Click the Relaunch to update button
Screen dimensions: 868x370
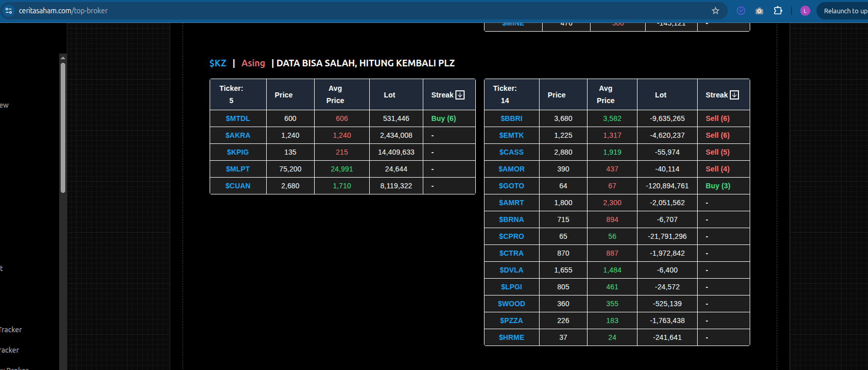[x=844, y=11]
